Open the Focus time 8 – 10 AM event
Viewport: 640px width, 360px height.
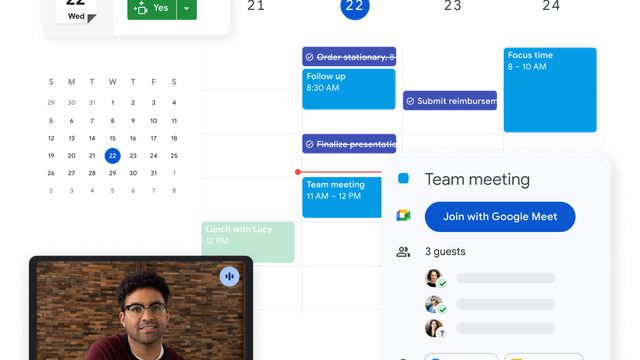tap(550, 90)
